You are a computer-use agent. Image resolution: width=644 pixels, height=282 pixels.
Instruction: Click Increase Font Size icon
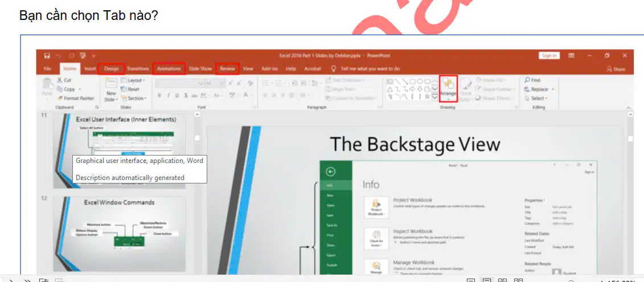tap(231, 83)
